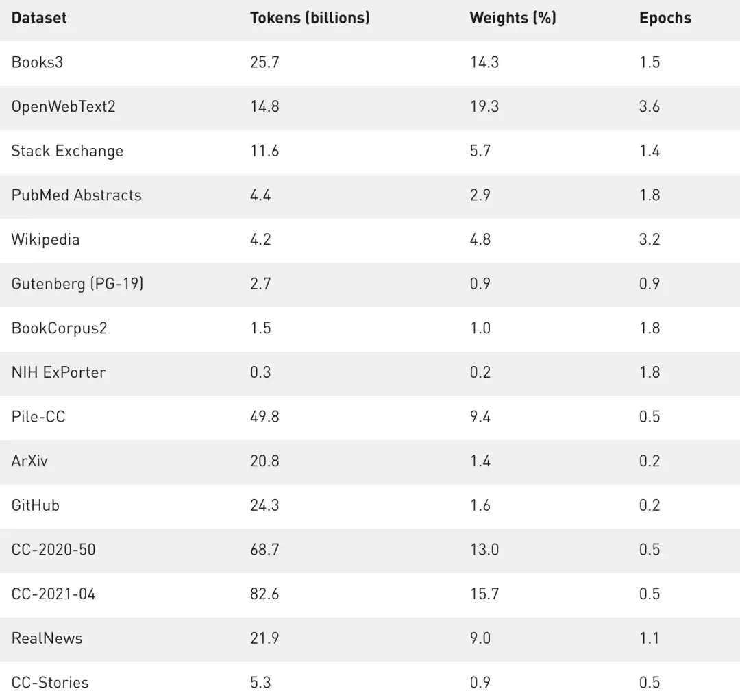Click the 19.3 weight value for OpenWebText2
This screenshot has width=740, height=700.
coord(484,106)
